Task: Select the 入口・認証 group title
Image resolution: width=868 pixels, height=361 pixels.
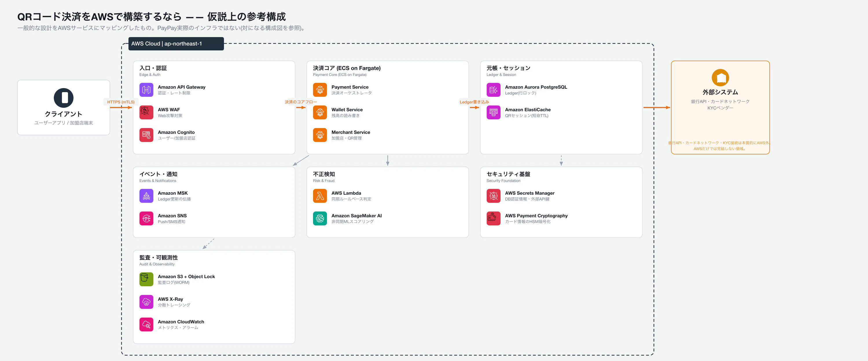Action: [x=153, y=68]
